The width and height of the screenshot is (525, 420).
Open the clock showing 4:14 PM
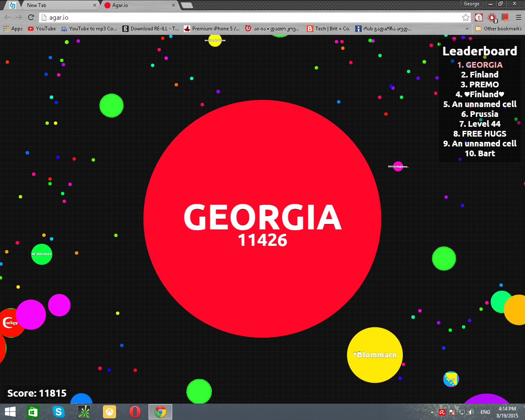[x=507, y=412]
